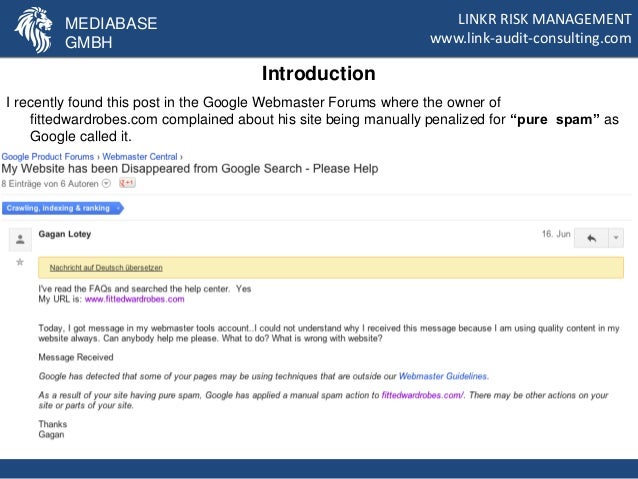
Task: Click the Mediabase lion logo
Action: click(34, 30)
